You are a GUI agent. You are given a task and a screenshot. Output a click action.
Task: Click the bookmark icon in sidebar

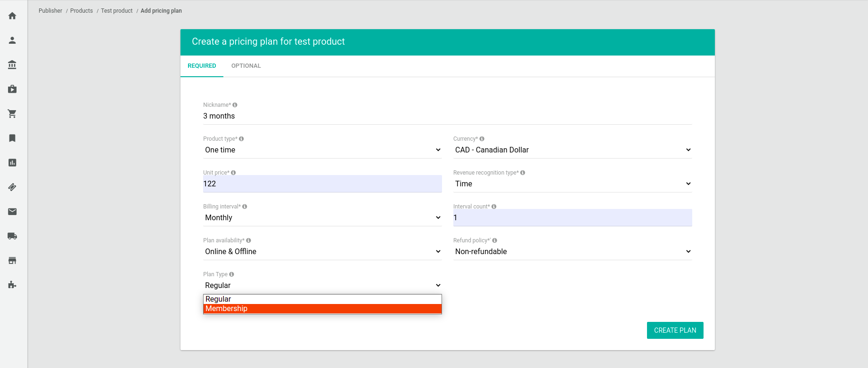click(x=12, y=138)
